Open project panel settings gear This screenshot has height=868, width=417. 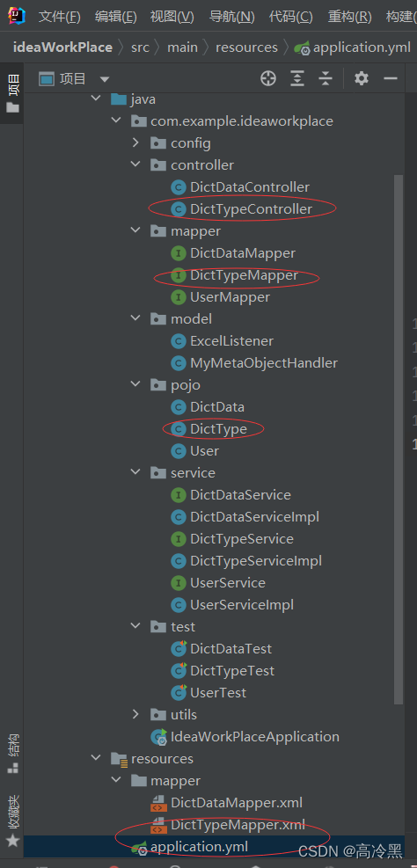pyautogui.click(x=362, y=78)
